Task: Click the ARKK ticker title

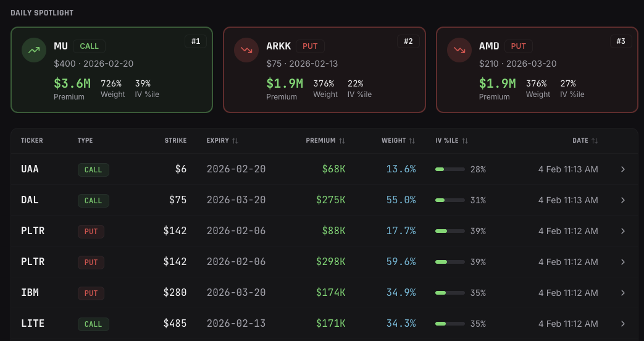Action: point(278,46)
